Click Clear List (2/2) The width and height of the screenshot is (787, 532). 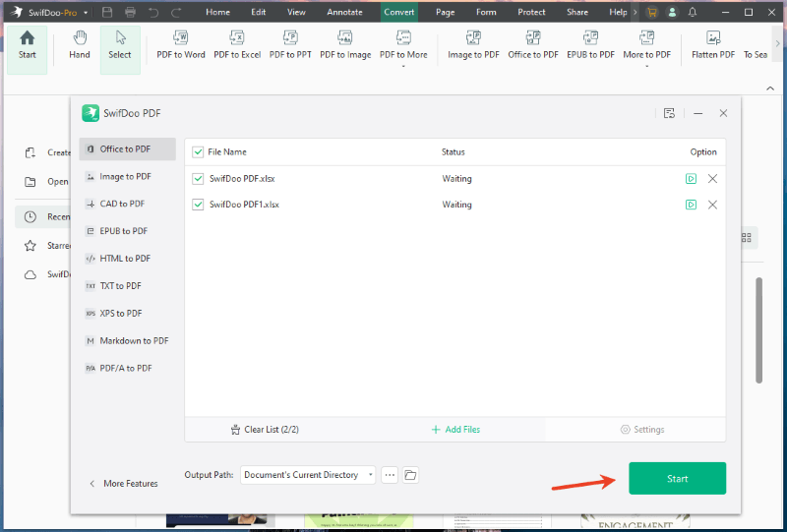coord(265,430)
